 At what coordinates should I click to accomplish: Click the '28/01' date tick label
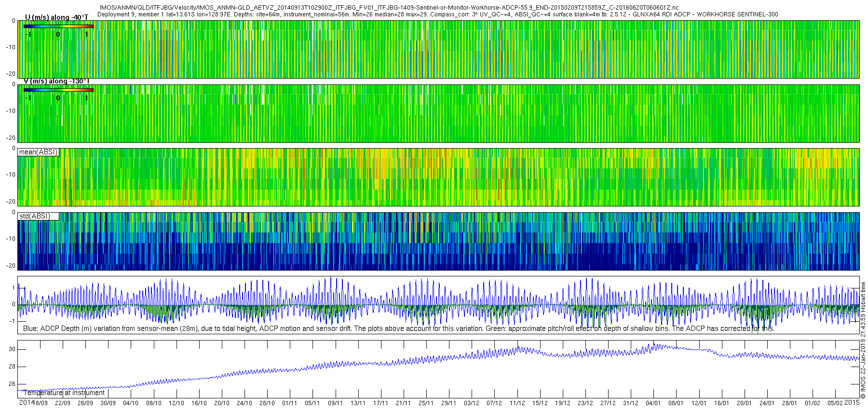tap(790, 403)
